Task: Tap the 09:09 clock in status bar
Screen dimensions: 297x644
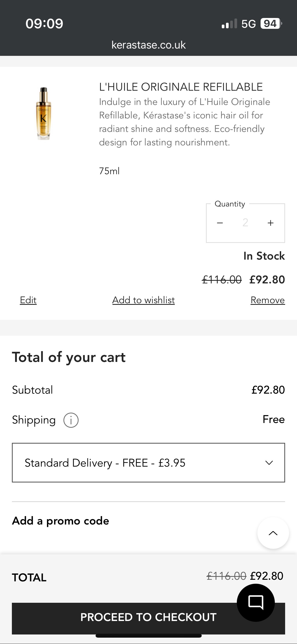Action: click(x=44, y=24)
